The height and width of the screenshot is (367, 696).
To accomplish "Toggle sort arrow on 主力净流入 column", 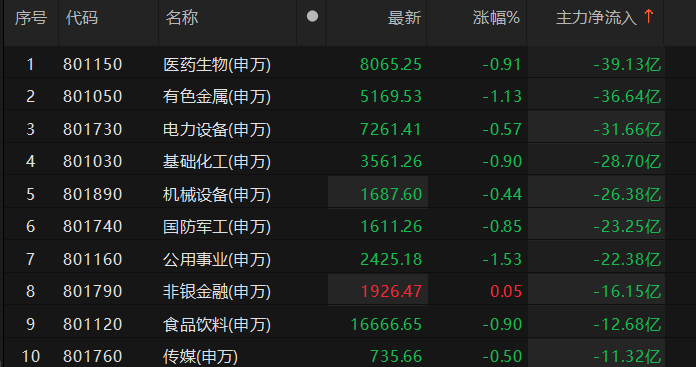I will click(649, 16).
